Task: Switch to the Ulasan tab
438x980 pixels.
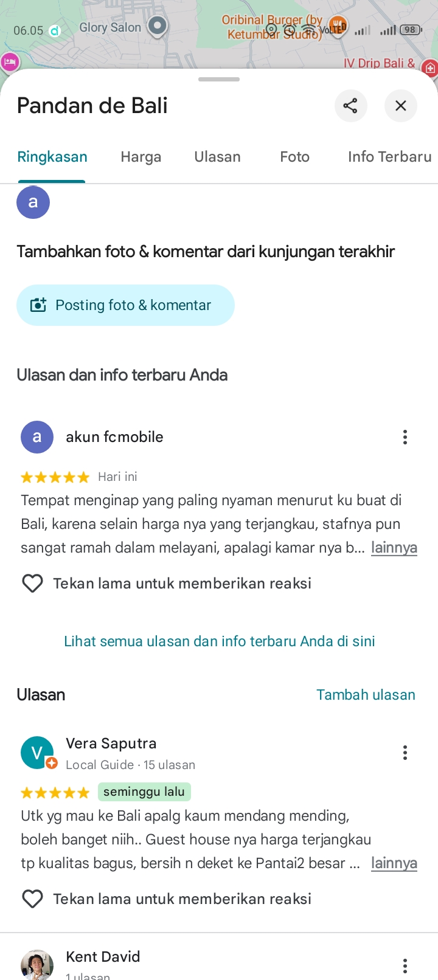Action: tap(217, 157)
